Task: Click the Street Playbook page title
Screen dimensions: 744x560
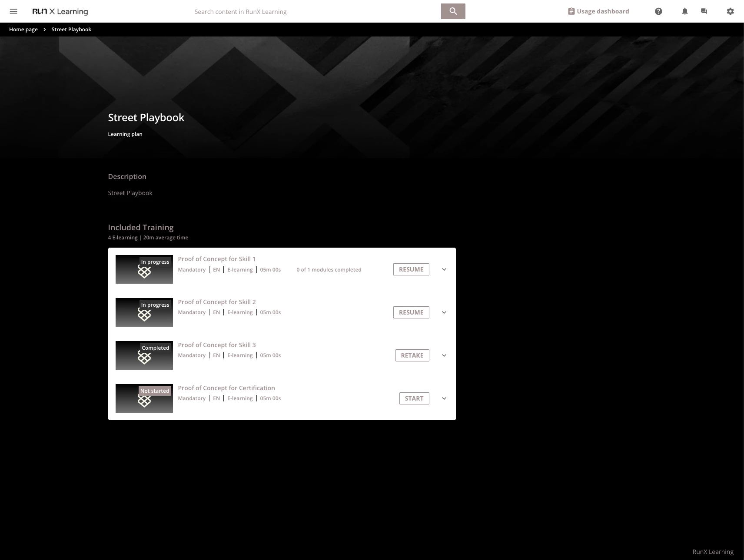Action: click(146, 117)
